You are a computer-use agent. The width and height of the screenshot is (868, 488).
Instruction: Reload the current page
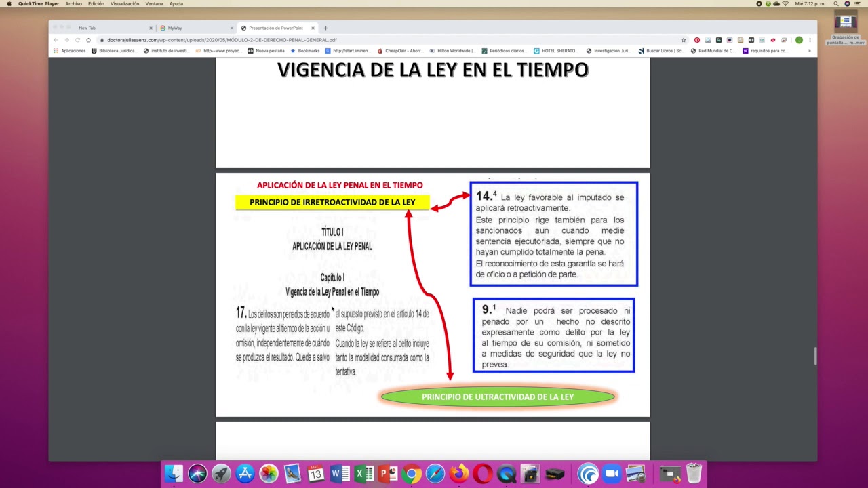click(x=77, y=40)
